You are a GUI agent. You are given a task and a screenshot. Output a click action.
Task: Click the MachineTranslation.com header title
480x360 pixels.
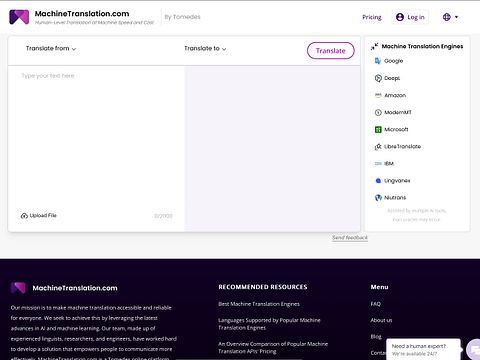coord(82,14)
